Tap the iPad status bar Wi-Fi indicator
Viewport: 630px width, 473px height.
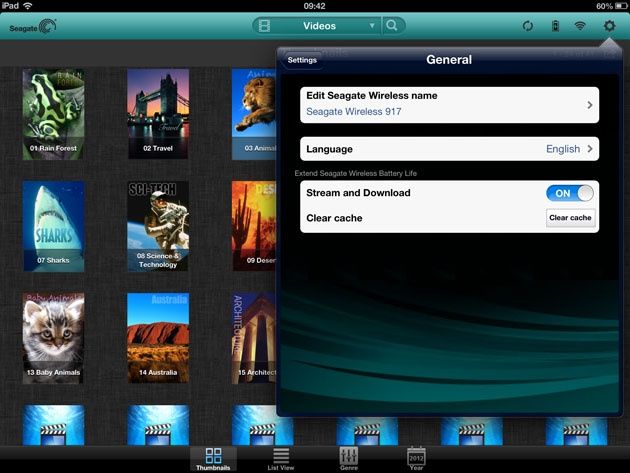(x=28, y=6)
